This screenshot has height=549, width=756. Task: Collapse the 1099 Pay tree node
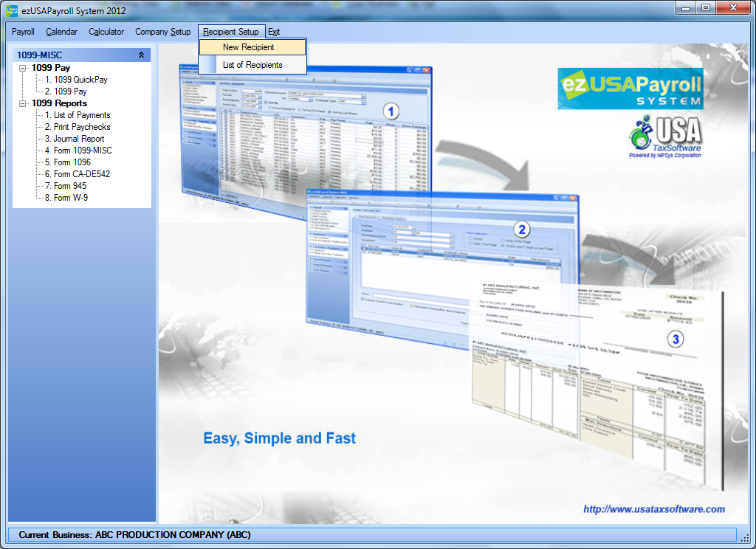pos(23,68)
